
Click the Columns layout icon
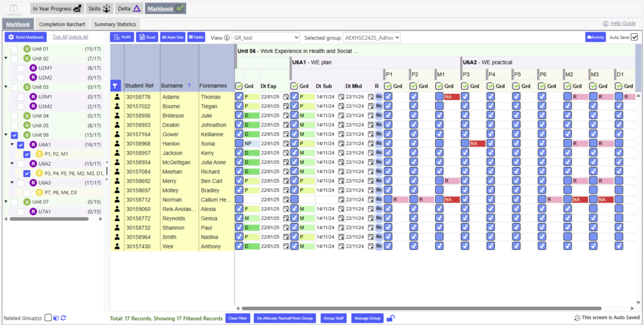[x=14, y=8]
